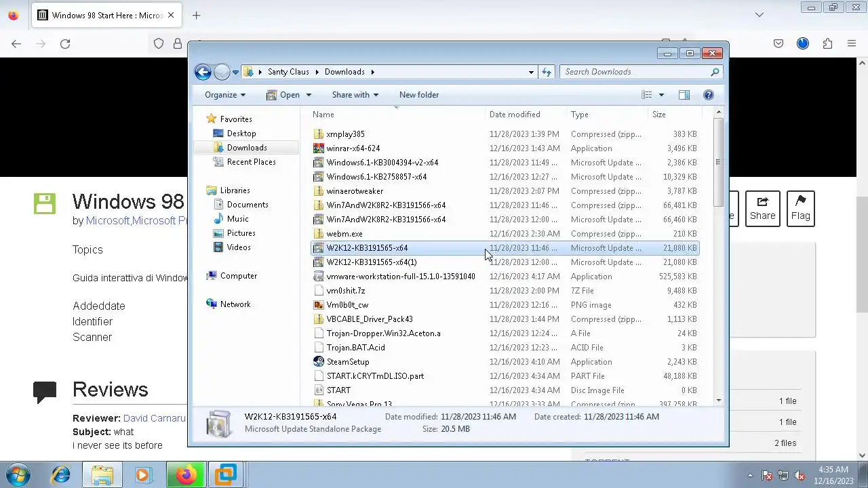
Task: Select Windows6.1-KB2758857-x64 file name
Action: [x=376, y=177]
